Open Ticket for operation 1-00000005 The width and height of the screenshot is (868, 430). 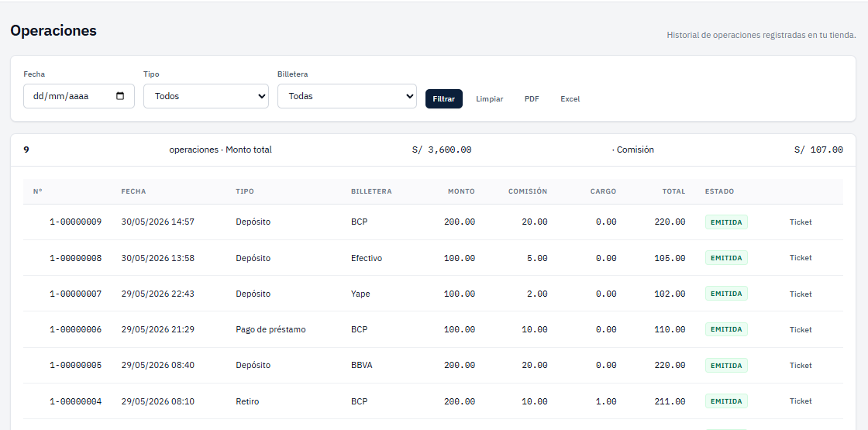point(801,365)
